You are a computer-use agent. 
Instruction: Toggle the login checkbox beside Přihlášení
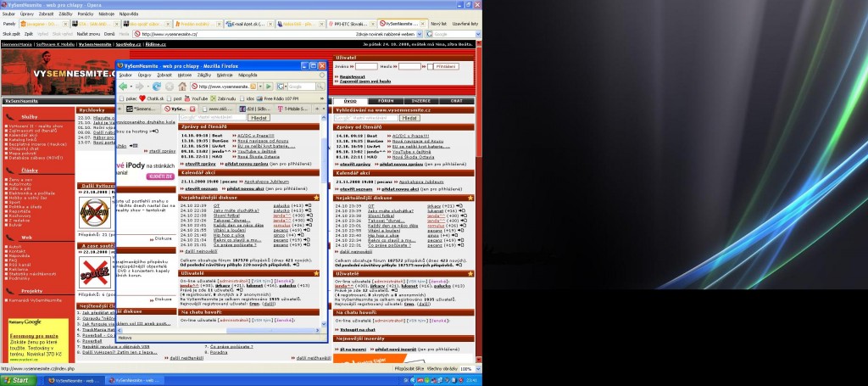[430, 66]
